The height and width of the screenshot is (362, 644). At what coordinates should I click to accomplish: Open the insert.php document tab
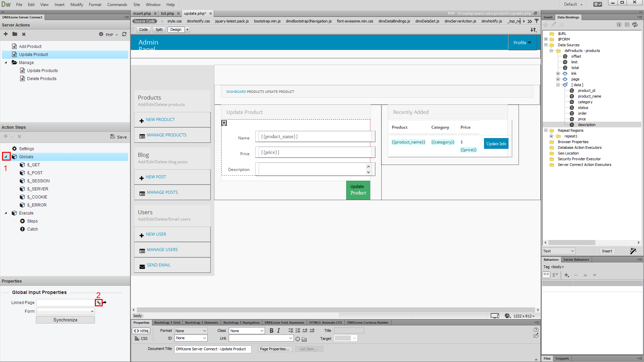[x=142, y=13]
